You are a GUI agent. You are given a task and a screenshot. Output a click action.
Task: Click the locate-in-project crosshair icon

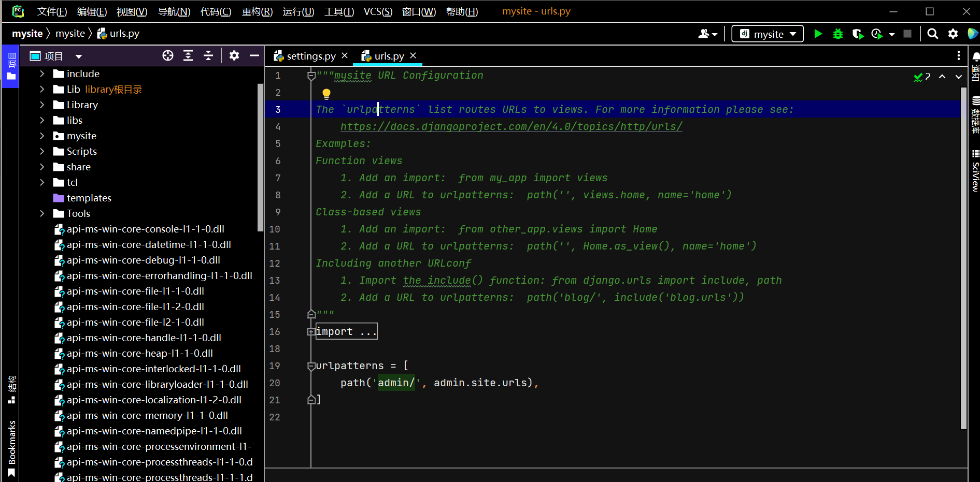(x=168, y=56)
